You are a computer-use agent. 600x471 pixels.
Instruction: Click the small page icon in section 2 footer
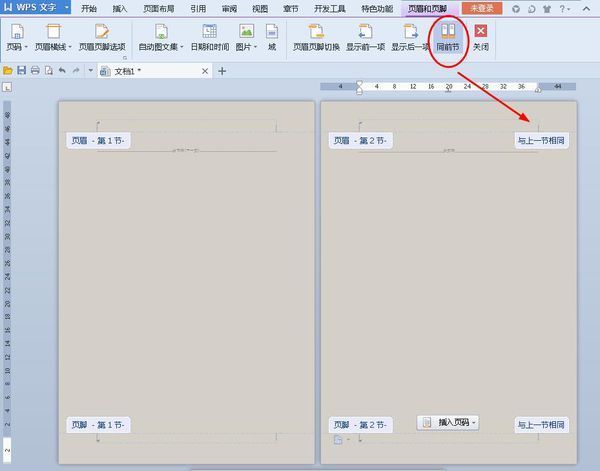(338, 440)
